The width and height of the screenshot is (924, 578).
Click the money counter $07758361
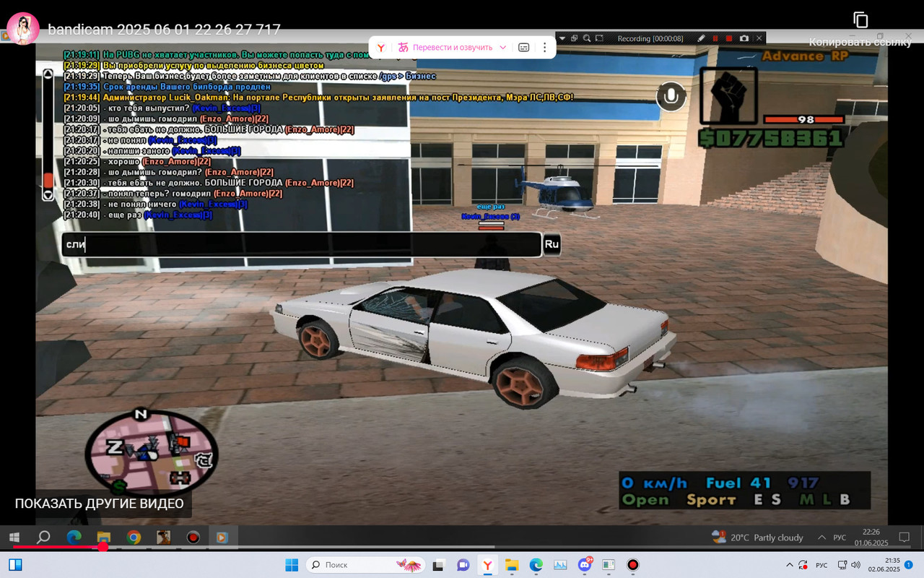pos(770,138)
